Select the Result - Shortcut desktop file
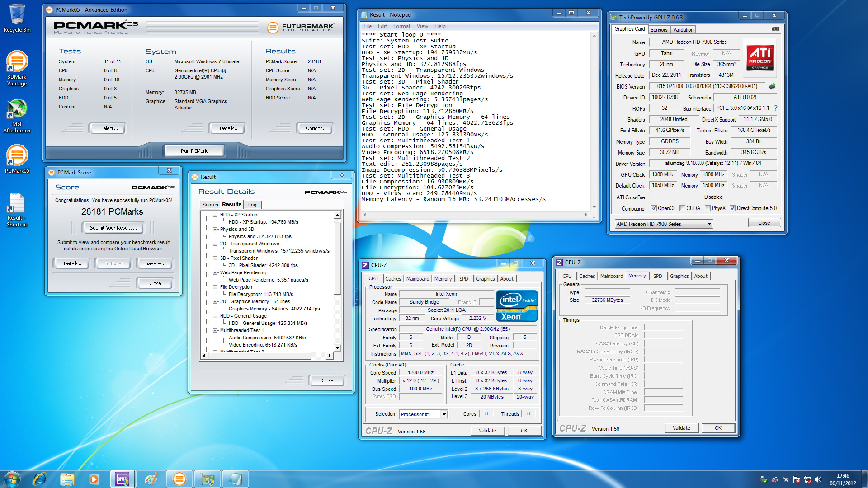 click(x=17, y=210)
